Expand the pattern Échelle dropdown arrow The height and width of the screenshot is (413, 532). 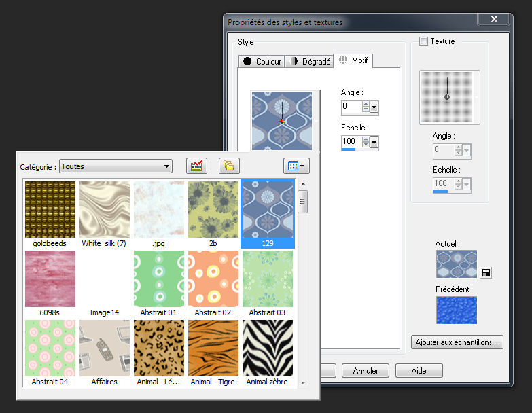point(374,142)
